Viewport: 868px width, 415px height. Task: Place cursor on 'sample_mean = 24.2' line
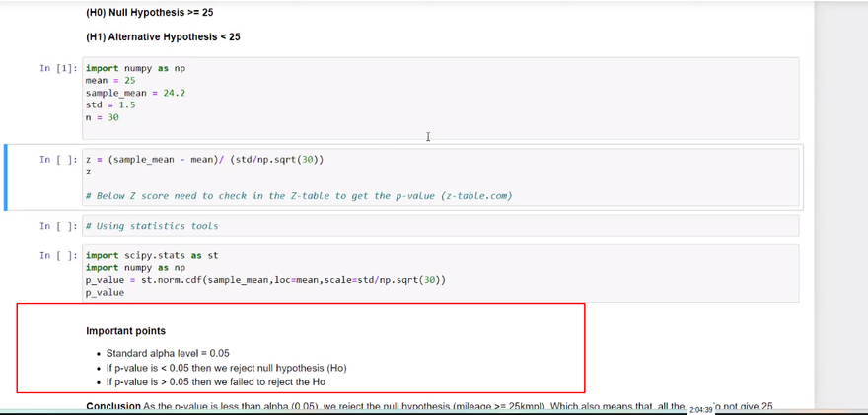pos(136,93)
